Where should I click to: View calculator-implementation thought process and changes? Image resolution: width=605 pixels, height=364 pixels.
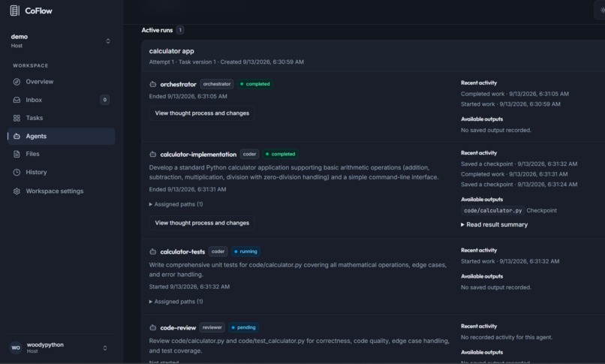click(x=202, y=223)
